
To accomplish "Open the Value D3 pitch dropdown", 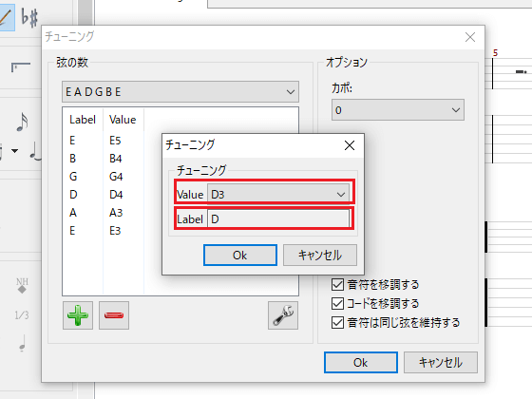I will (278, 195).
